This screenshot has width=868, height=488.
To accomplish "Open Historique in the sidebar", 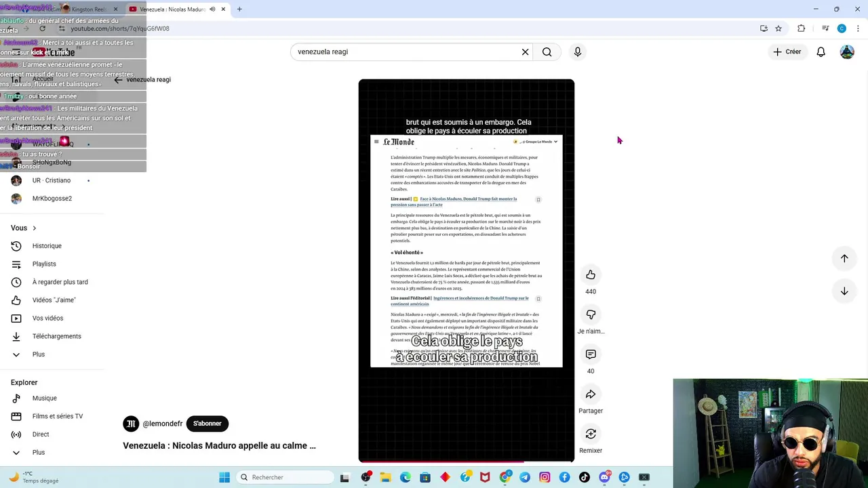I will click(47, 246).
